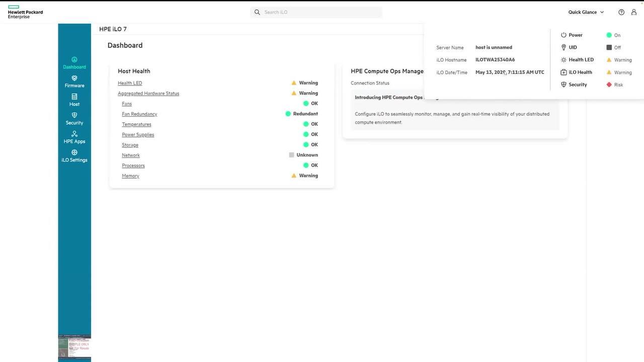644x362 pixels.
Task: Open the user account icon
Action: point(634,12)
